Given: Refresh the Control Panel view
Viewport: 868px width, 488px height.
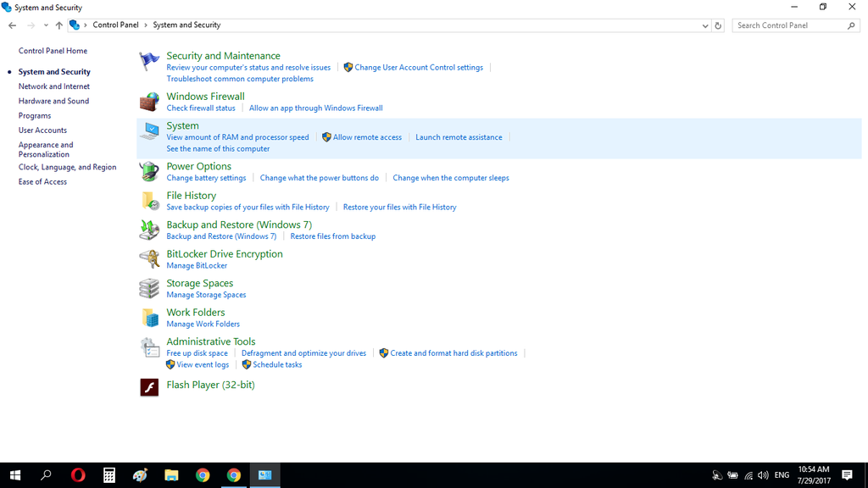Looking at the screenshot, I should tap(718, 25).
